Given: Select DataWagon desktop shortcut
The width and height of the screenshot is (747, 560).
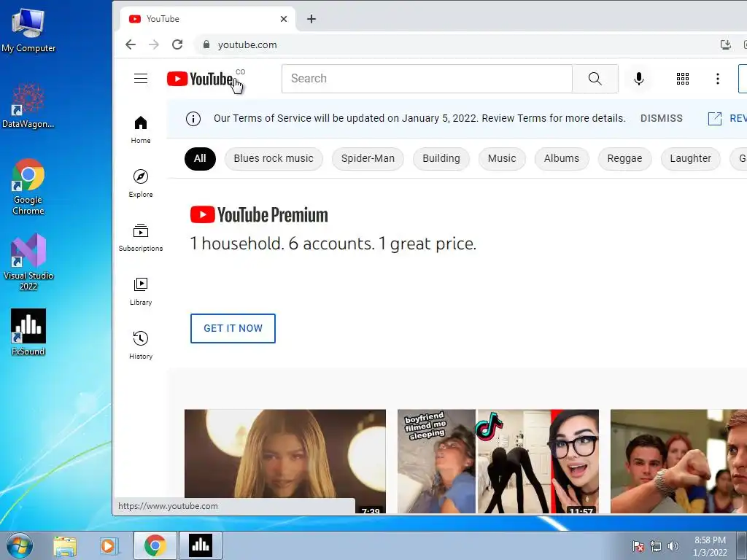Looking at the screenshot, I should point(28,106).
